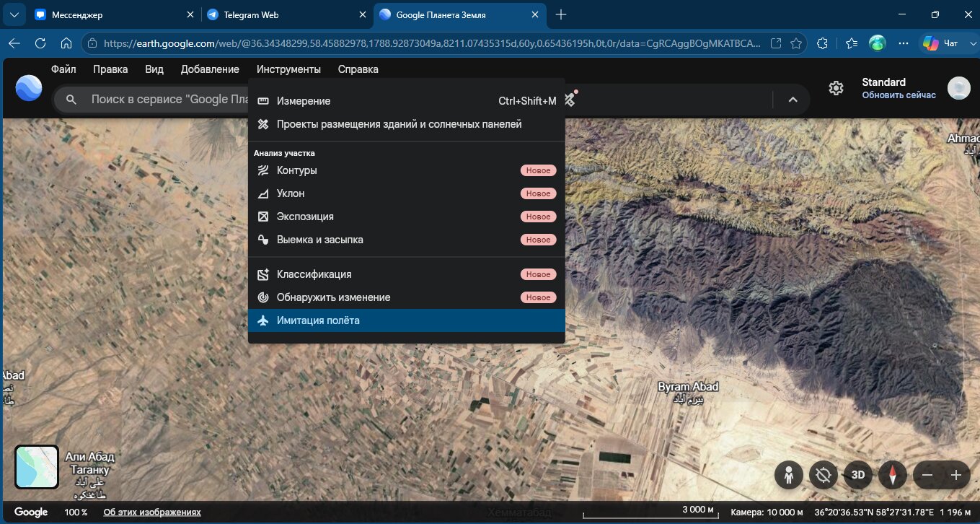The image size is (980, 524).
Task: Collapse the search bar with the chevron
Action: point(793,100)
